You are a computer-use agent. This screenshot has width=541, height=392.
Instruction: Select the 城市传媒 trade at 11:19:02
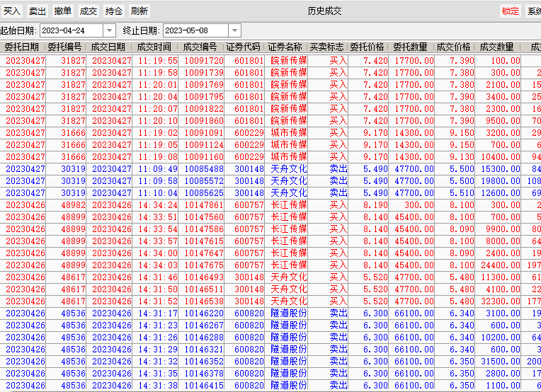[212, 133]
